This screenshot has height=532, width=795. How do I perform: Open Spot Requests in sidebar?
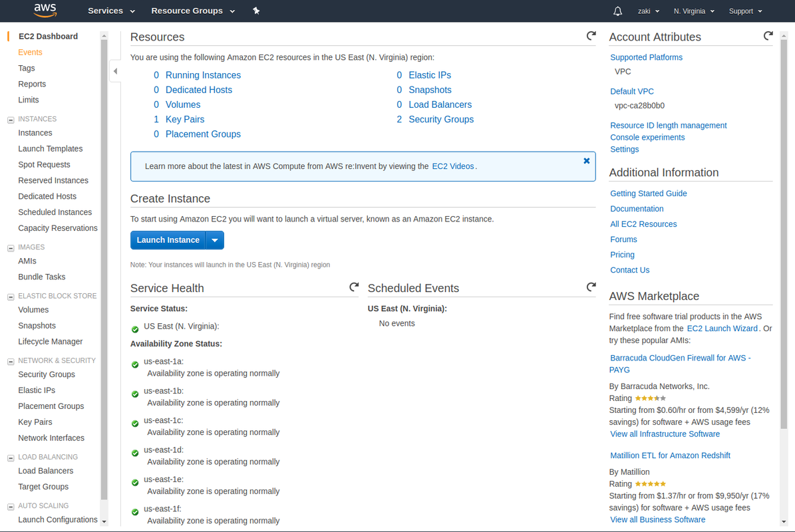coord(44,165)
